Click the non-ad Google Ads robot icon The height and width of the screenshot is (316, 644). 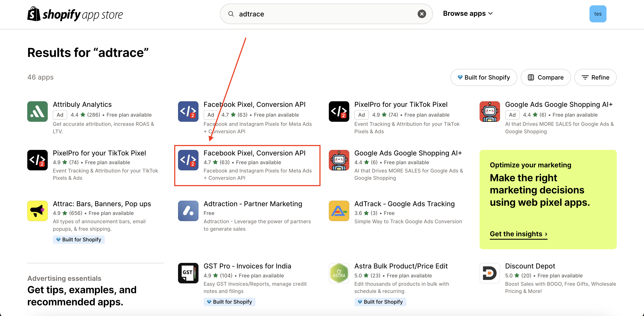click(339, 160)
